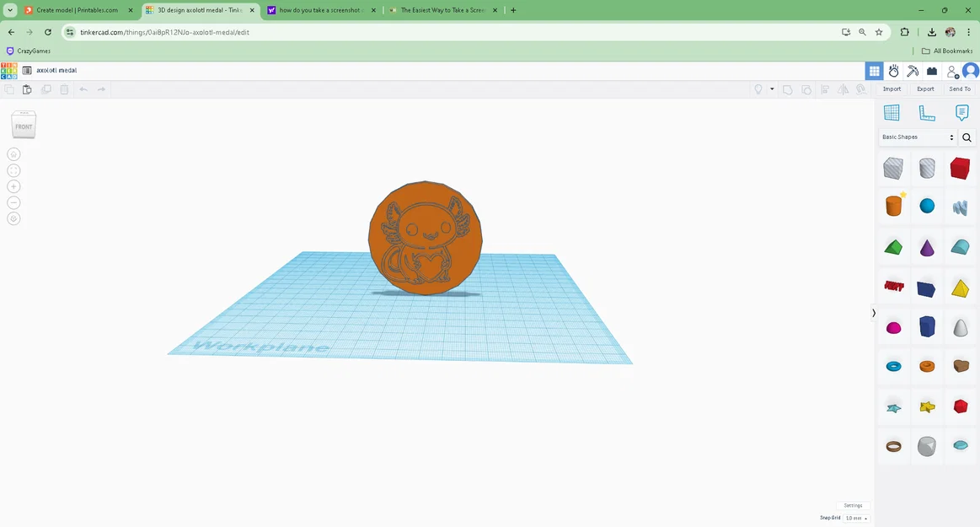The image size is (980, 527).
Task: Zoom out with the minus button
Action: 13,202
